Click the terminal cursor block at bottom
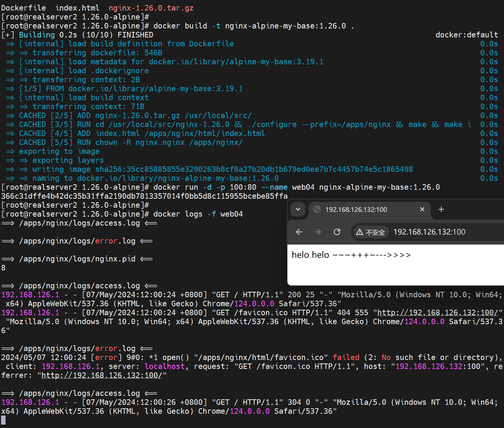Viewport: 504px width, 428px height. point(3,420)
